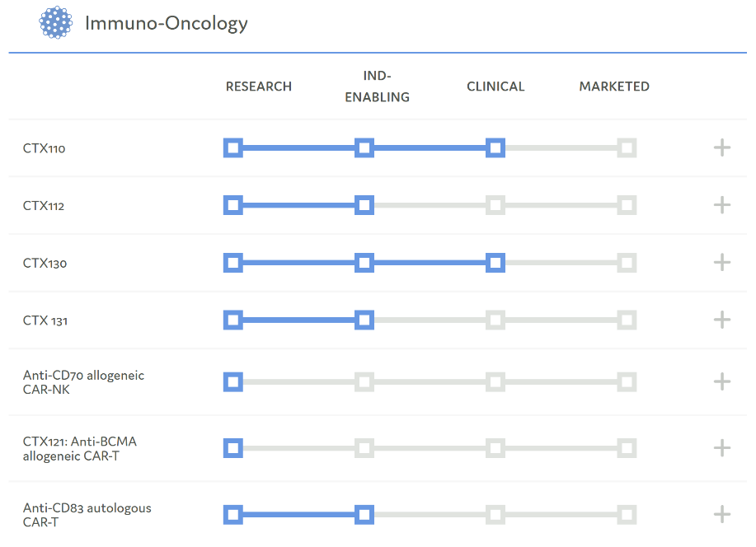Click the CTX110 program name

pyautogui.click(x=45, y=149)
